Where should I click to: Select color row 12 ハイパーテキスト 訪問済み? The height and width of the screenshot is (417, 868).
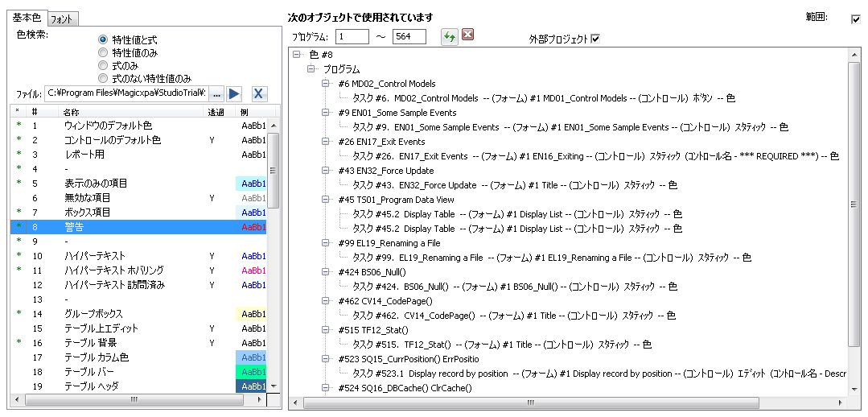[x=138, y=285]
